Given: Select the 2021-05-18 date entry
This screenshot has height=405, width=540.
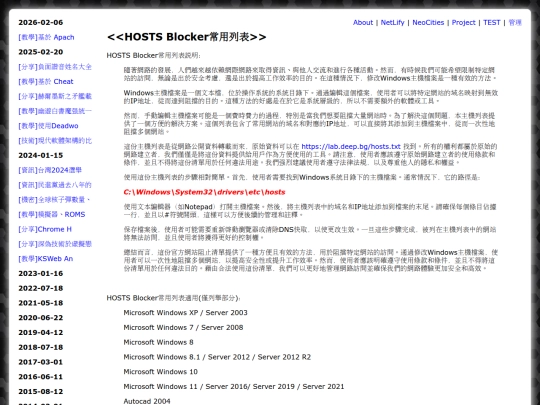Looking at the screenshot, I should (41, 303).
